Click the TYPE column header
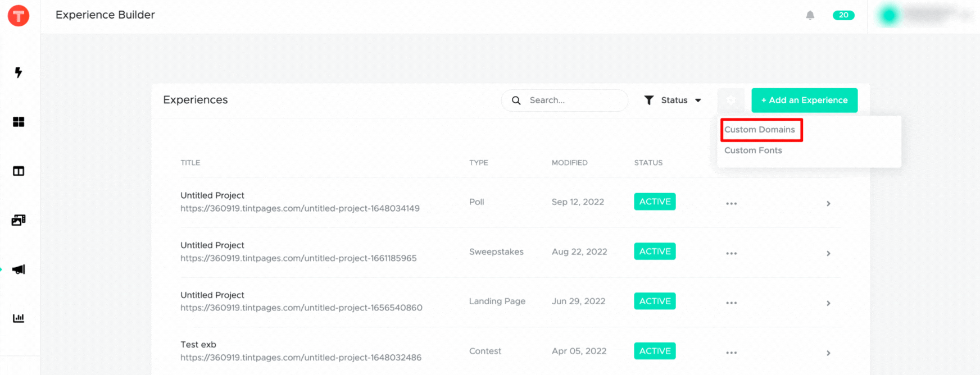This screenshot has width=980, height=375. tap(479, 163)
